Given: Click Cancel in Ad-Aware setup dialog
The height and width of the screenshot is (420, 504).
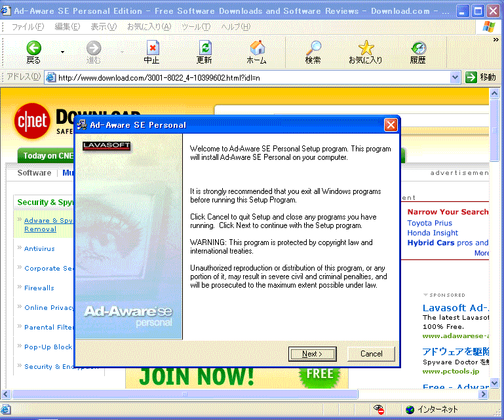Looking at the screenshot, I should click(371, 354).
